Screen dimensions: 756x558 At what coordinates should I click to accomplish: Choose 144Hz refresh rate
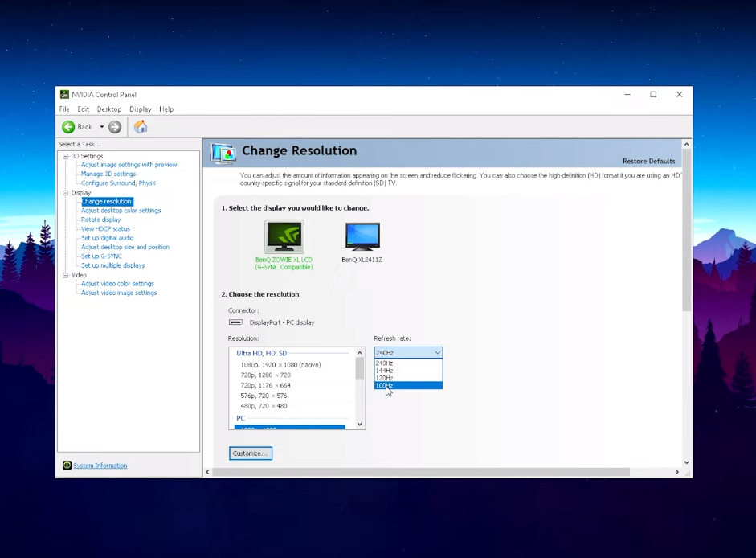pyautogui.click(x=408, y=371)
